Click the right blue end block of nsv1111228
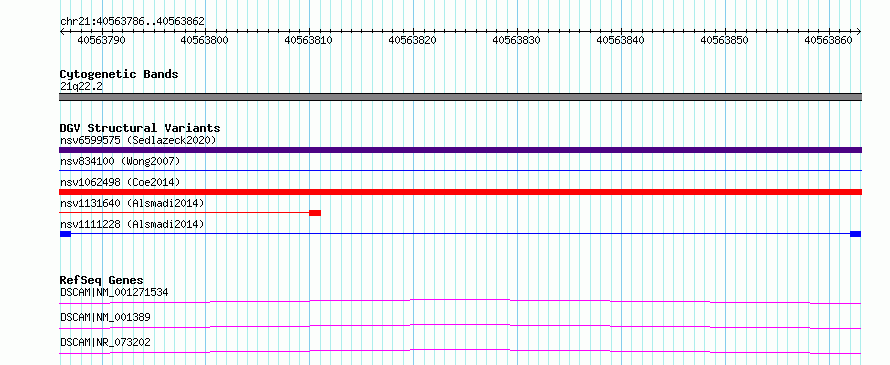 [x=855, y=234]
